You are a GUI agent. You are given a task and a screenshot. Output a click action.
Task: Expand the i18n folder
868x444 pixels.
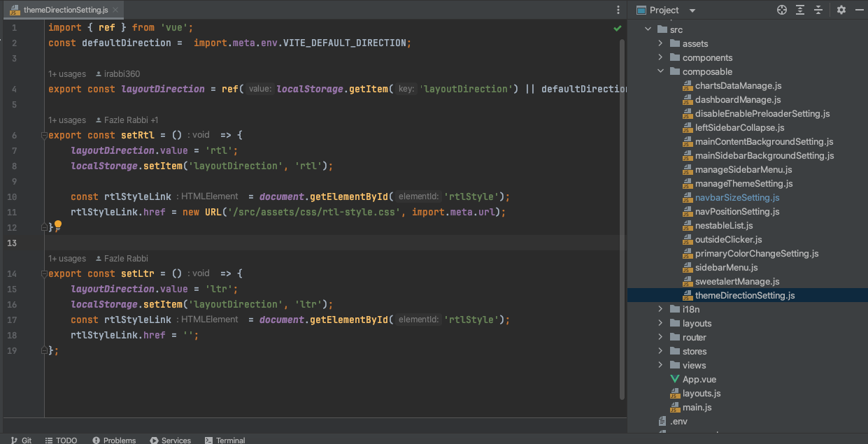tap(660, 309)
